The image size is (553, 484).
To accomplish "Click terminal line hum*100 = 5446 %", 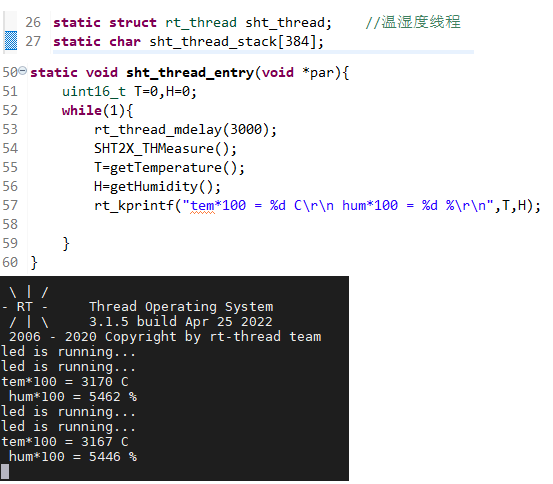I will 73,457.
